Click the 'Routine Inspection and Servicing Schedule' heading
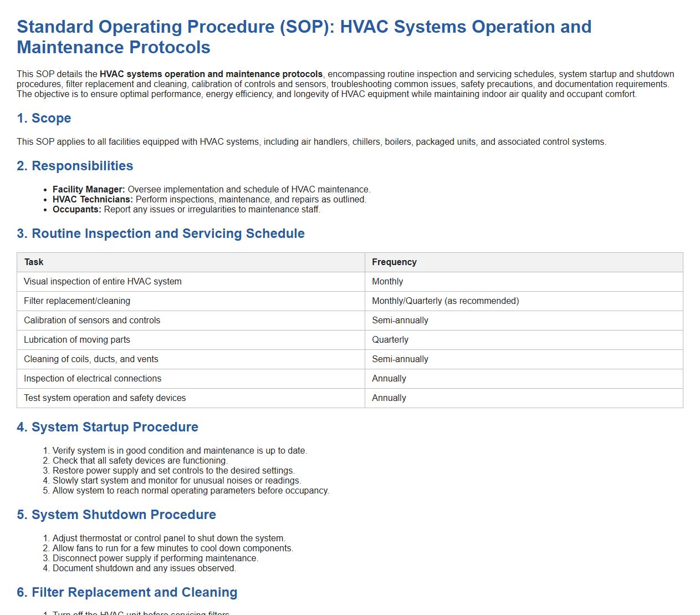 (161, 233)
